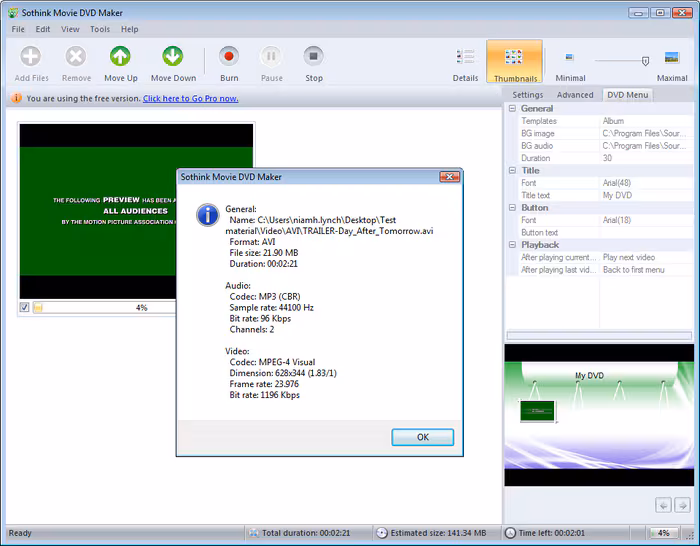
Task: Open the Help menu
Action: 129,29
